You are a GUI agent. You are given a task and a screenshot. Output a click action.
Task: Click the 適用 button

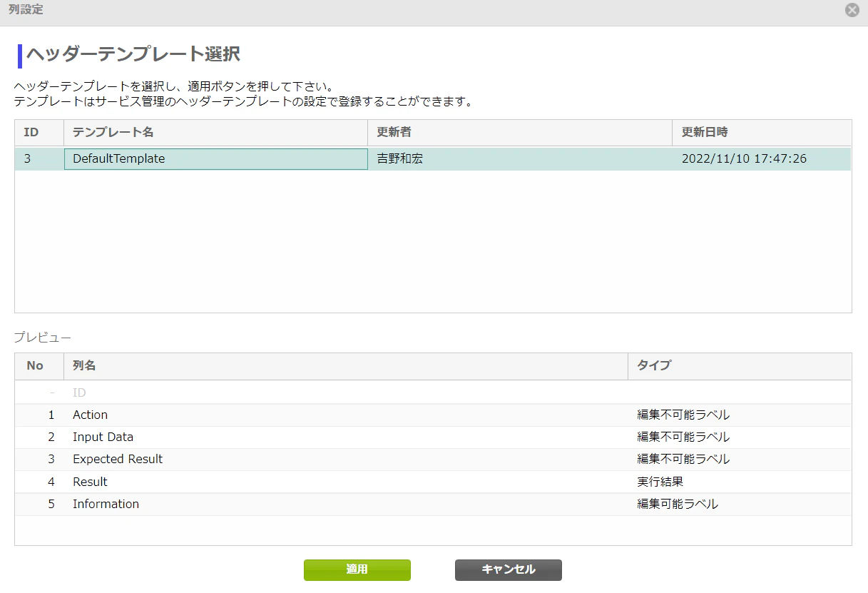pyautogui.click(x=357, y=569)
